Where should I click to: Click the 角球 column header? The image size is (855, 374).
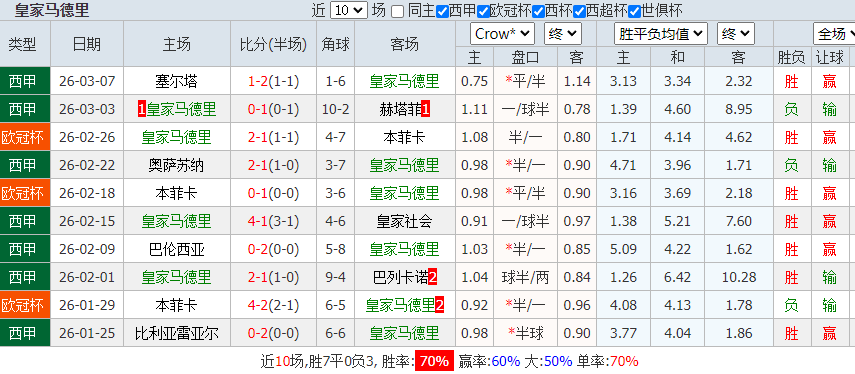[335, 44]
